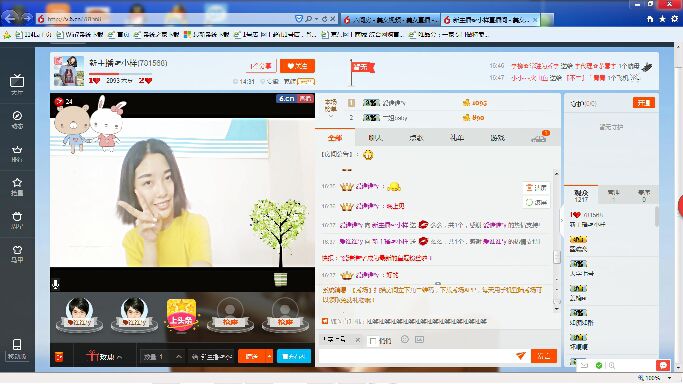Click the chat scrollbar up arrow
683x384 pixels.
click(x=556, y=173)
